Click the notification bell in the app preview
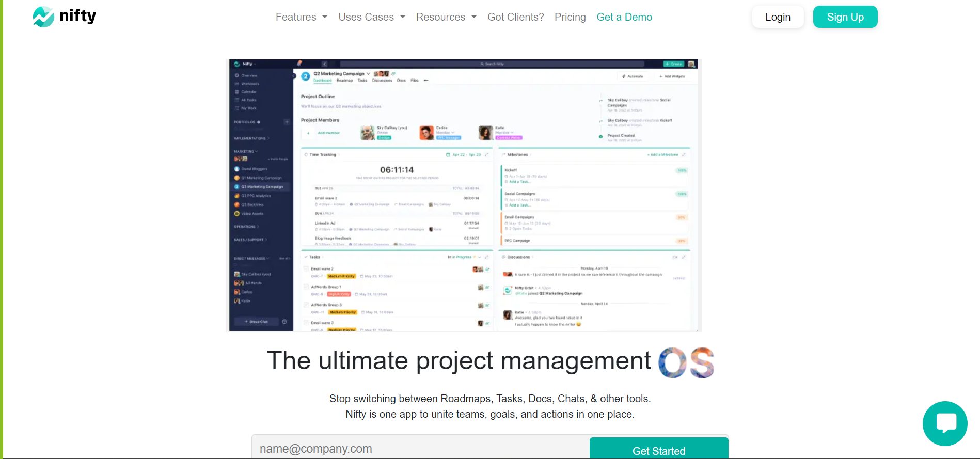The image size is (980, 459). pos(299,64)
